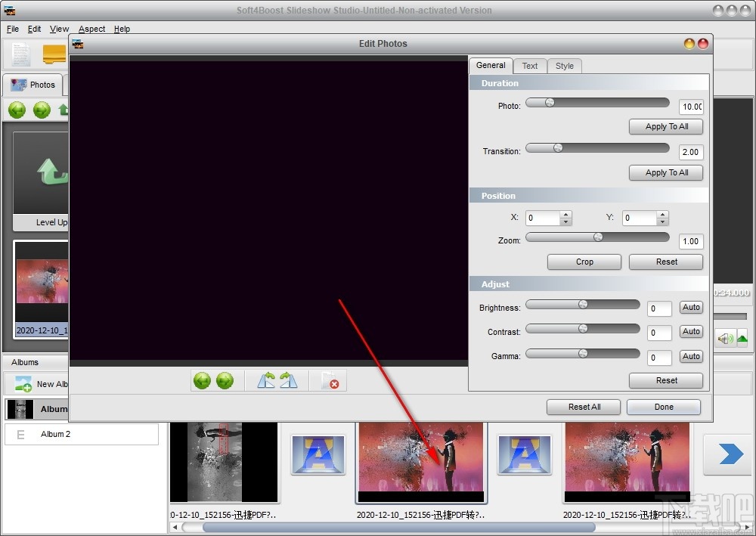This screenshot has width=756, height=536.
Task: Apply photo duration to all slides
Action: tap(665, 126)
